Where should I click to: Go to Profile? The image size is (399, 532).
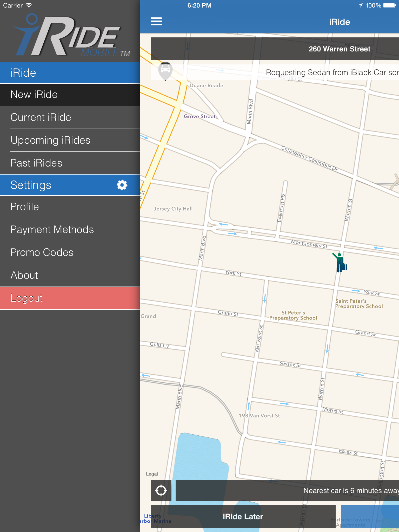(70, 207)
